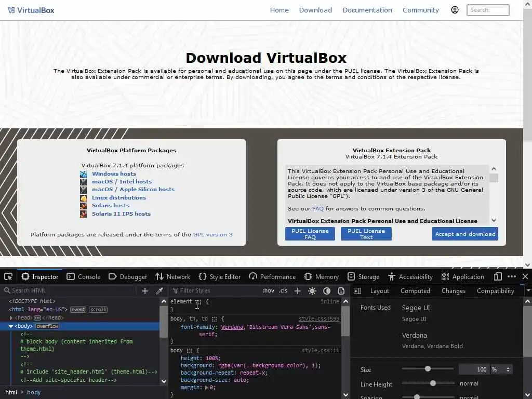Open the Storage tab
The width and height of the screenshot is (532, 399).
[x=364, y=276]
